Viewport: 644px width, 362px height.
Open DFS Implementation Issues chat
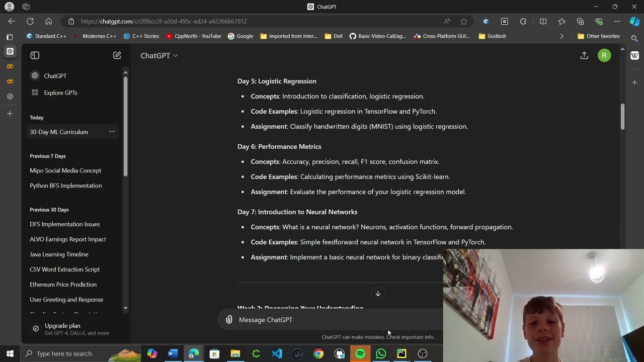[65, 224]
